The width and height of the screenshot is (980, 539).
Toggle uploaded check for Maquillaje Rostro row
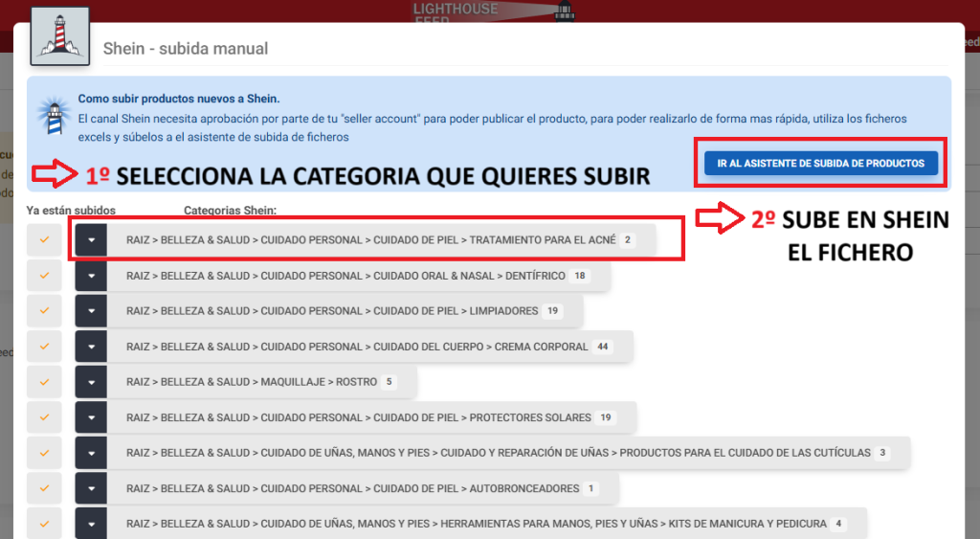(44, 382)
